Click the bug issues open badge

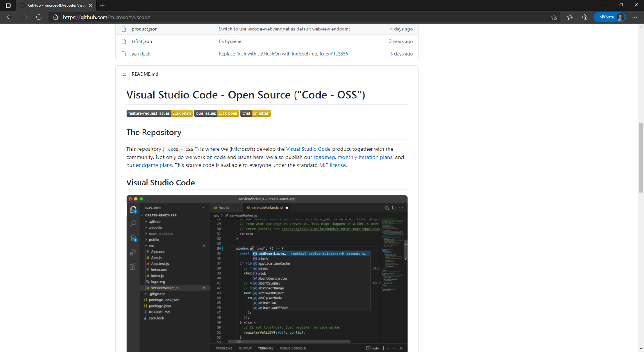point(216,113)
